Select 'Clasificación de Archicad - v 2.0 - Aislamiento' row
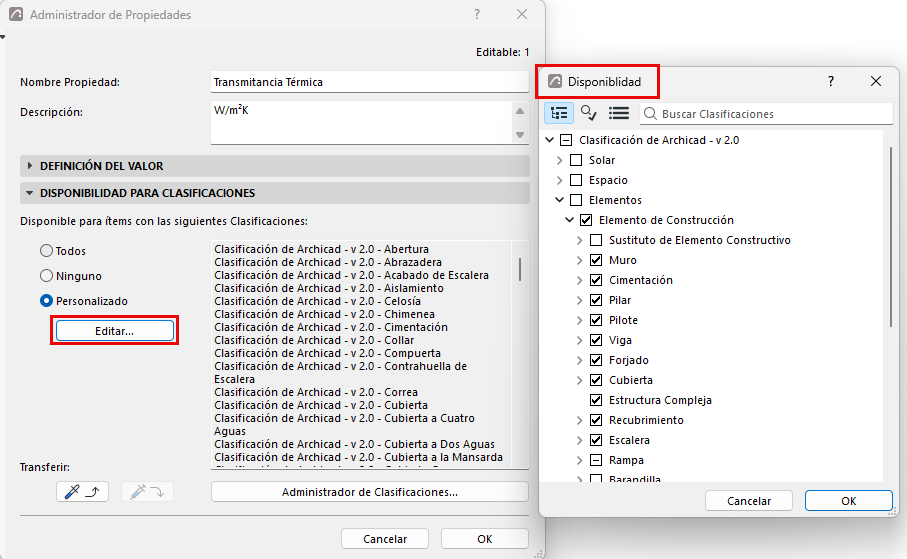Screen dimensions: 907x559 coord(329,288)
